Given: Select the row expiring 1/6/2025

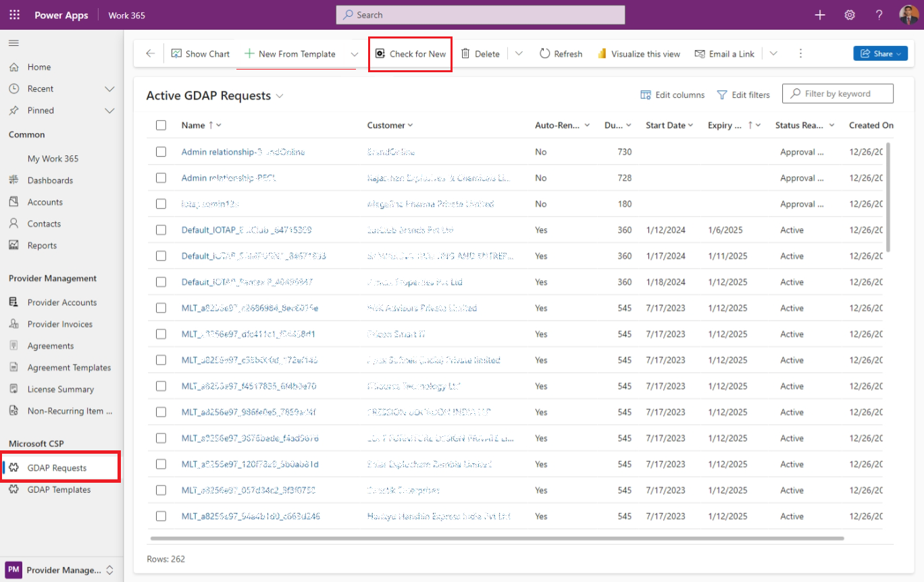Looking at the screenshot, I should (x=161, y=230).
